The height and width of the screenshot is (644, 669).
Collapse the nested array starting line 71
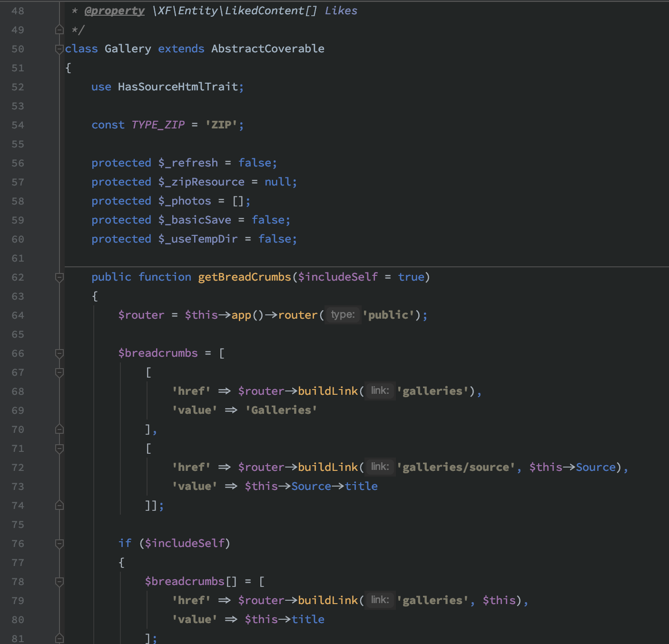(x=59, y=449)
